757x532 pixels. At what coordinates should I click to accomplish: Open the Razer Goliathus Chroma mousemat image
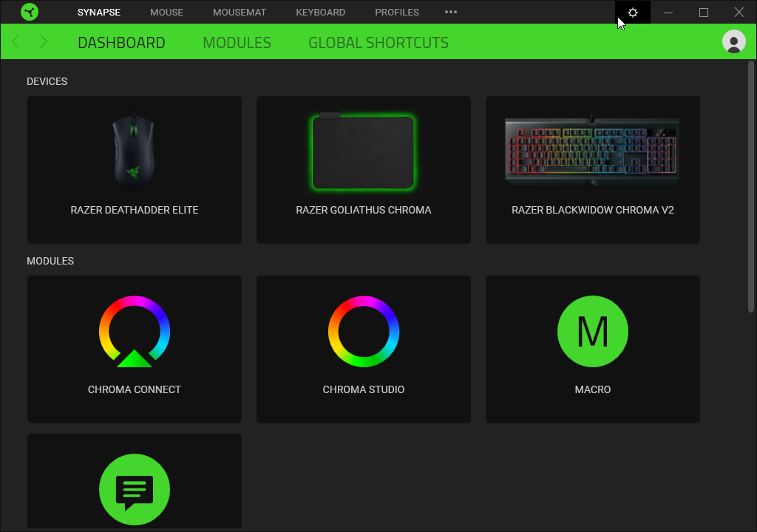pos(364,151)
